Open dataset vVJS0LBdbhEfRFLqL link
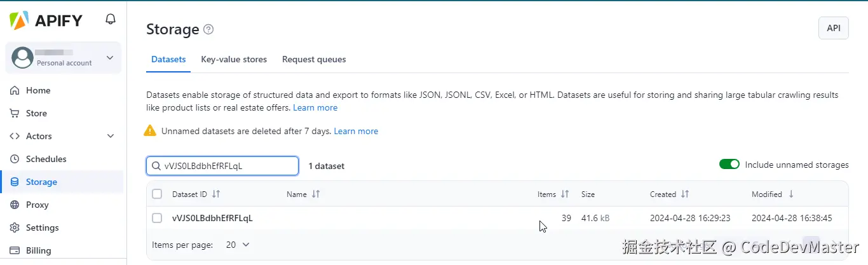This screenshot has height=265, width=868. tap(212, 218)
